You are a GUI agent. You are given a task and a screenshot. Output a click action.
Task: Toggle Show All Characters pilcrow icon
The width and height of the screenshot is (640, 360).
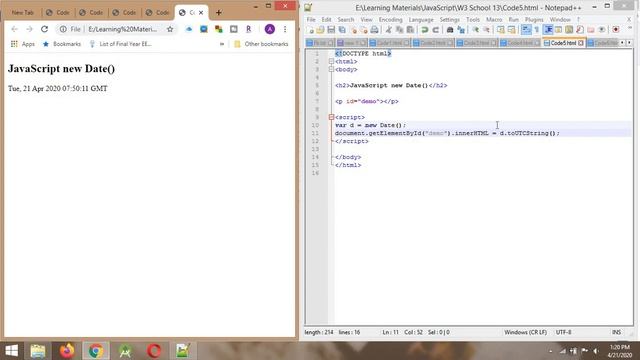(x=537, y=30)
